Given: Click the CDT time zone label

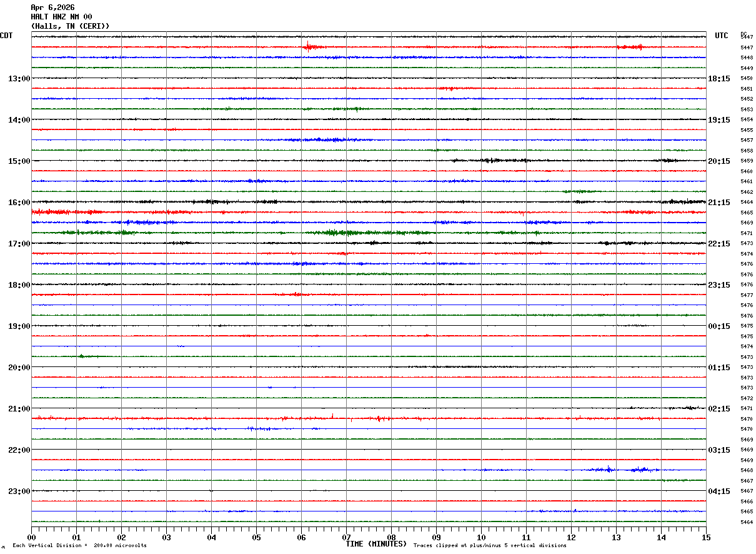Looking at the screenshot, I should pyautogui.click(x=6, y=36).
